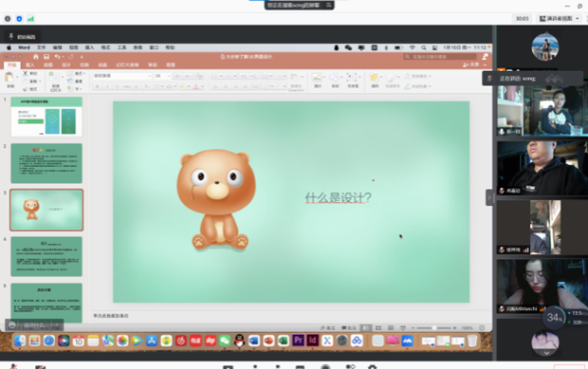Click the green signal strength icon top left
588x369 pixels.
point(30,18)
